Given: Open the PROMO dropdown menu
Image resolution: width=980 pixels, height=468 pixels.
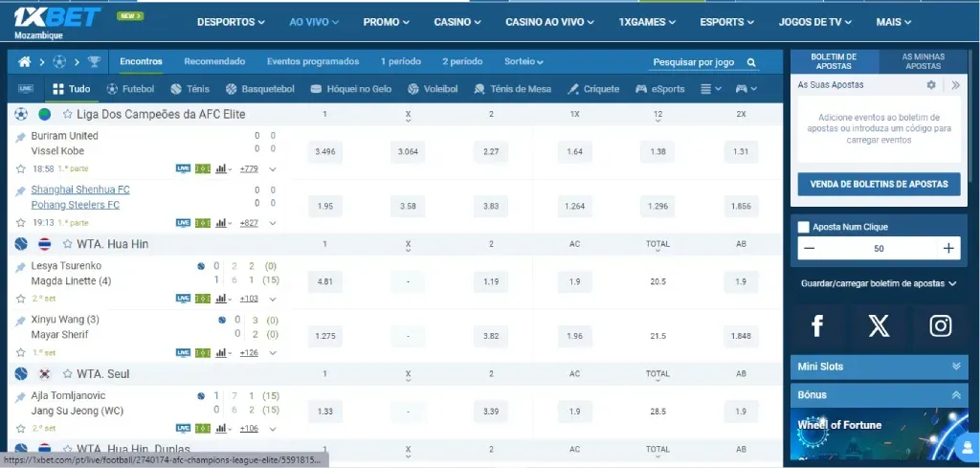Looking at the screenshot, I should (x=387, y=22).
